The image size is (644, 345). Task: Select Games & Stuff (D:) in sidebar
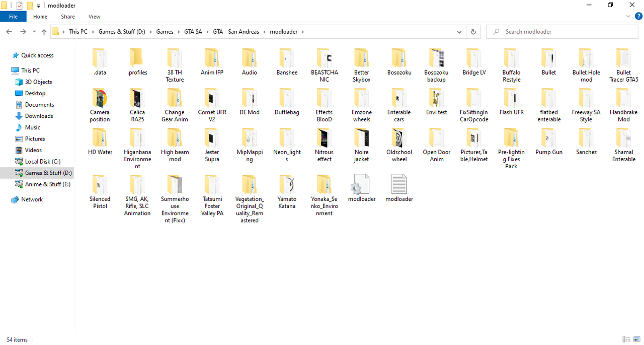point(48,173)
